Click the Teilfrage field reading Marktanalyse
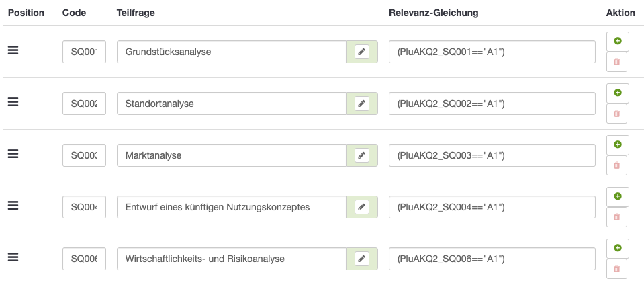Viewport: 644px width, 287px height. [x=231, y=155]
